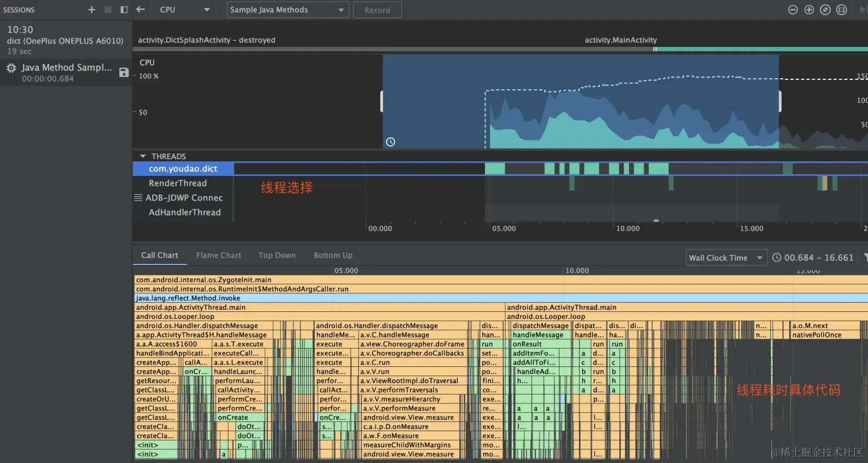
Task: Select the AdHandlerThread row
Action: (183, 212)
